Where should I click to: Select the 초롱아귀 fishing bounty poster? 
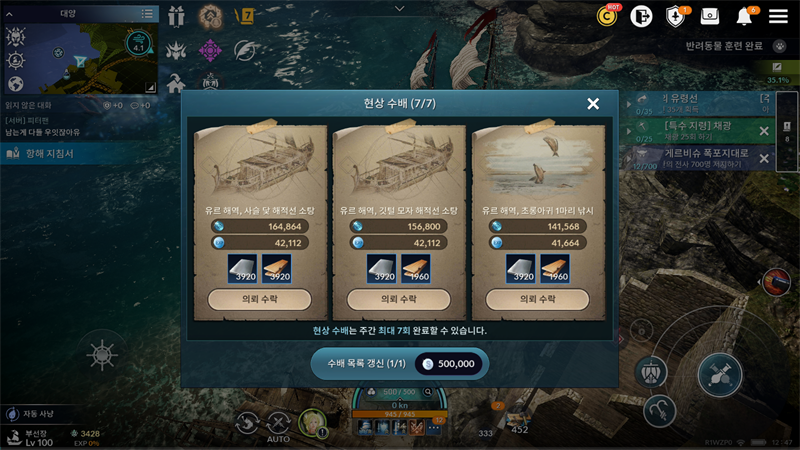[x=538, y=222]
